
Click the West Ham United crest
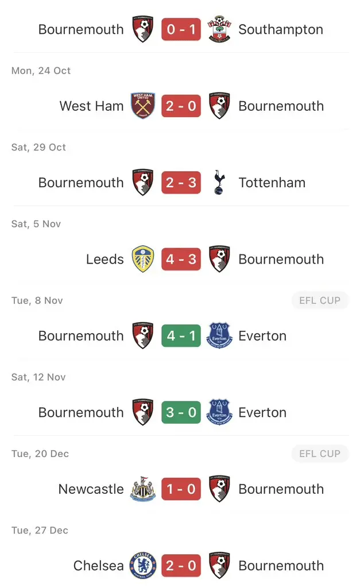point(143,106)
